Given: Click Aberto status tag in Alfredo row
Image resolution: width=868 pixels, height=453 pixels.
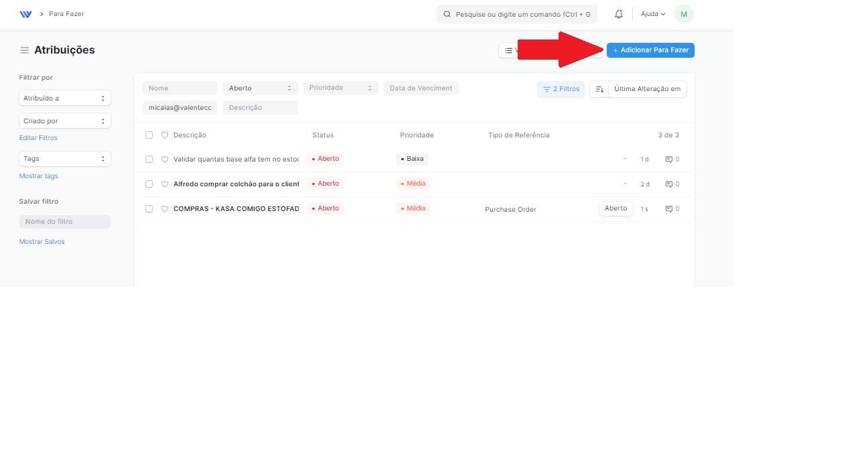Looking at the screenshot, I should (325, 184).
